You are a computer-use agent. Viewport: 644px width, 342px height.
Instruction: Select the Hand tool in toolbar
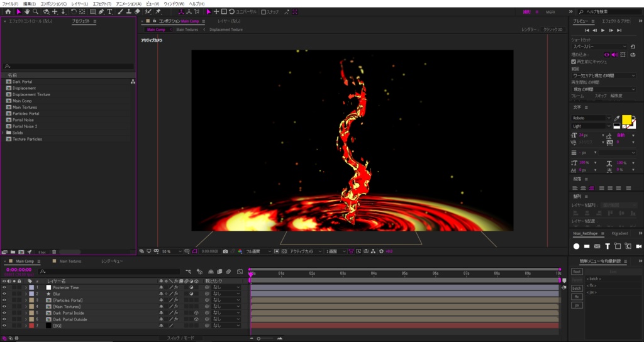coord(27,11)
